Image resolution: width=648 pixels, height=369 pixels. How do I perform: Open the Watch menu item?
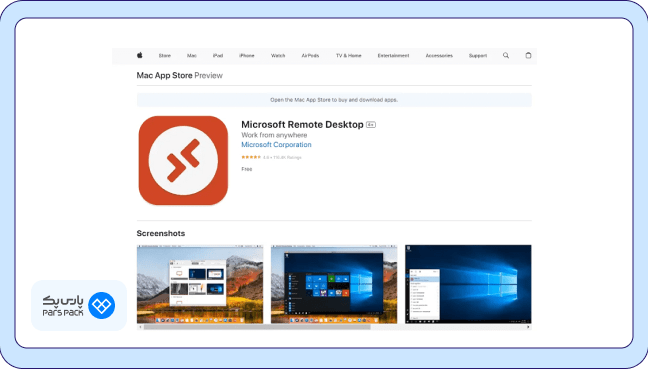pyautogui.click(x=278, y=55)
